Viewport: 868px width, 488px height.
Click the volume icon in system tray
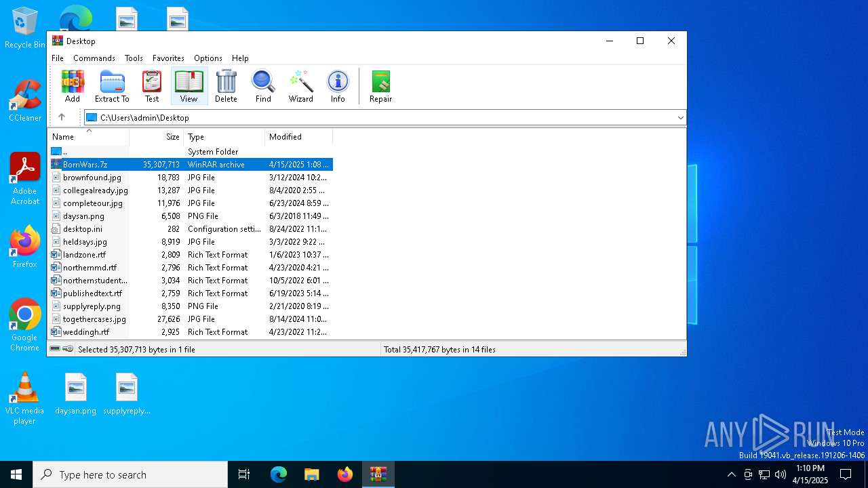[781, 474]
